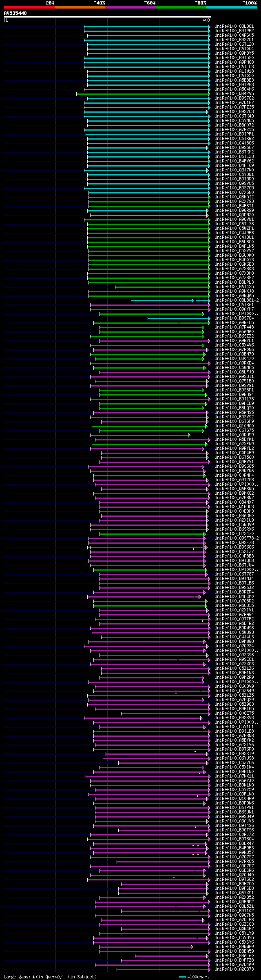Click the short cyan bar for B9S7Q4

click(179, 318)
